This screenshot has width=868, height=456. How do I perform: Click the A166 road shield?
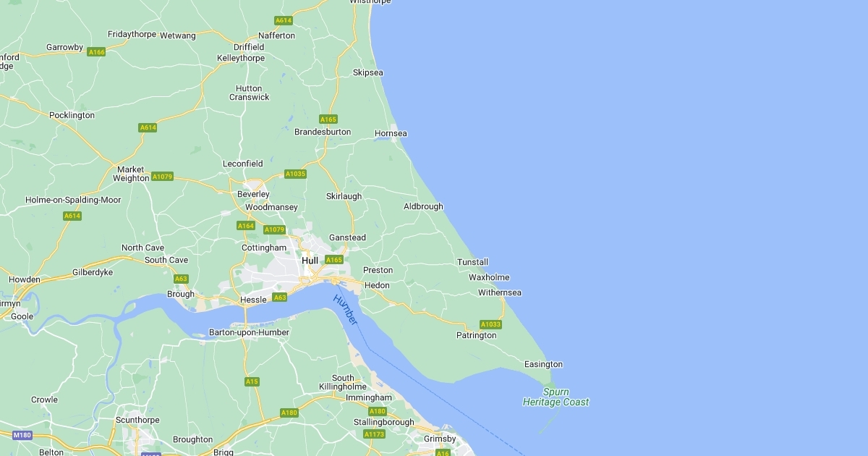click(x=96, y=52)
